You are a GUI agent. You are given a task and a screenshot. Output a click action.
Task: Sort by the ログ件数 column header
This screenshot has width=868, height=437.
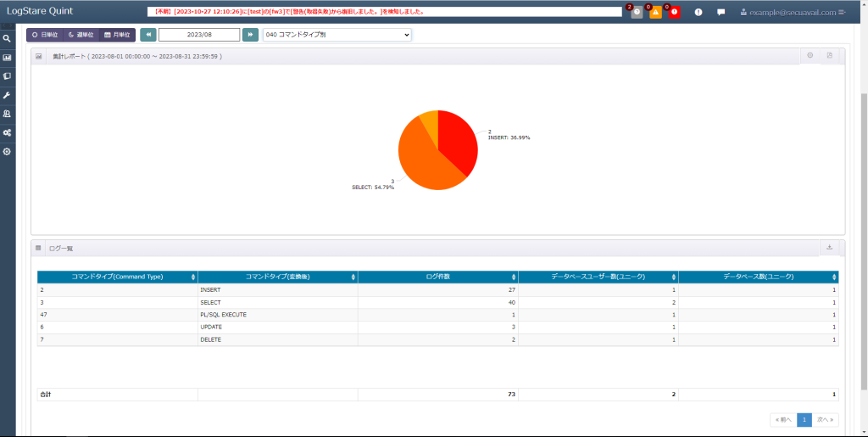tap(438, 277)
